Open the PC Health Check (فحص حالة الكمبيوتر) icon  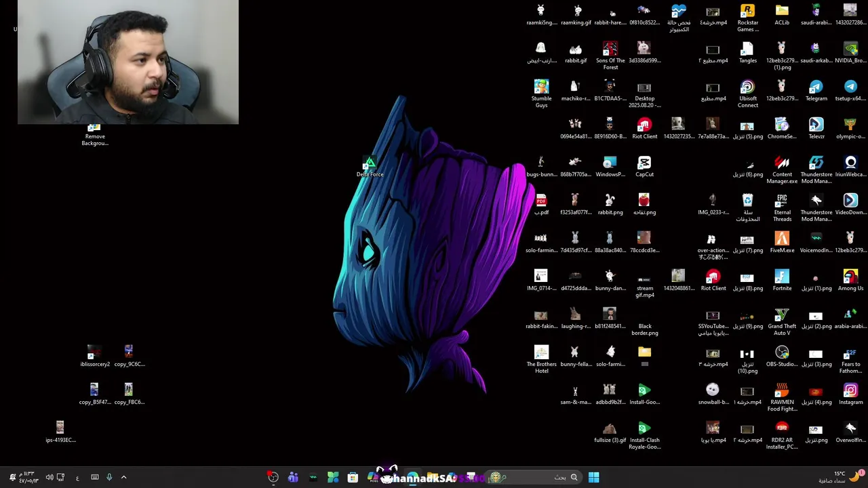pos(679,18)
